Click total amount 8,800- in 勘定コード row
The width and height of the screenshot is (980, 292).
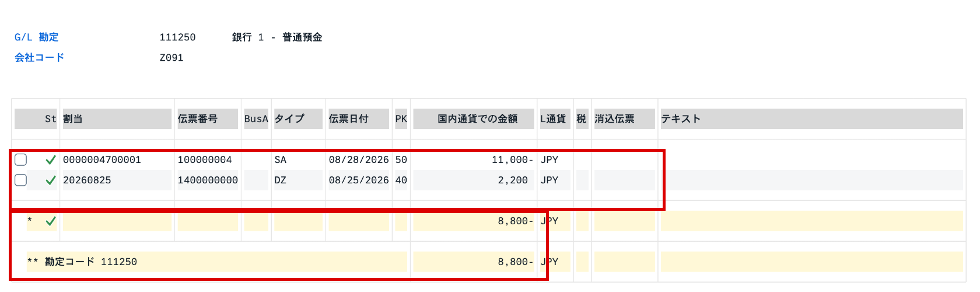(516, 262)
